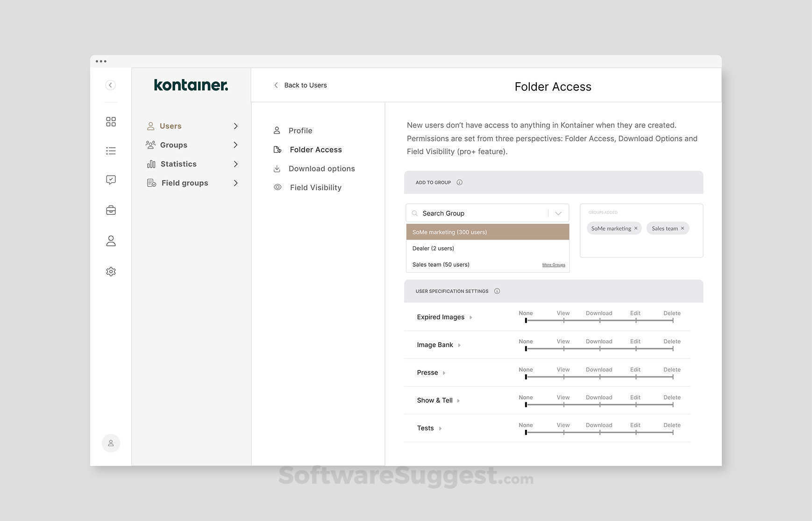Viewport: 812px width, 521px height.
Task: Click the Add to Group info icon
Action: tap(459, 182)
